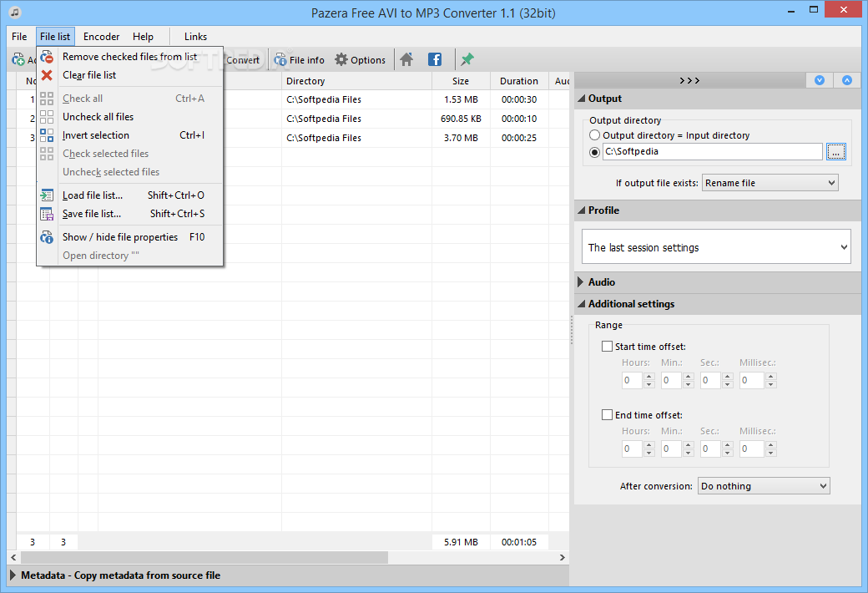Open the Profile dropdown list

[716, 246]
